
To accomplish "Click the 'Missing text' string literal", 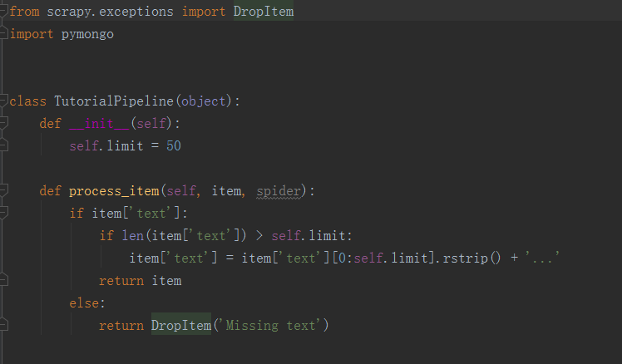I will tap(271, 326).
